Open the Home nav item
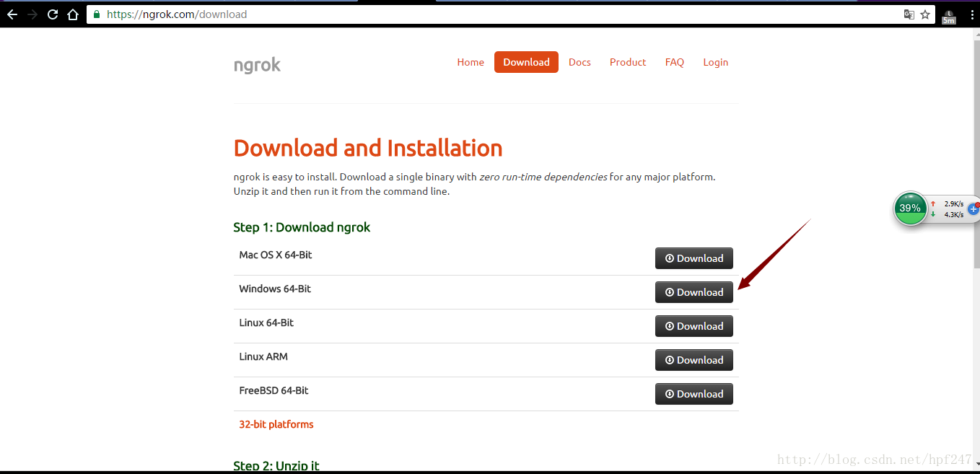The width and height of the screenshot is (980, 474). (x=471, y=62)
